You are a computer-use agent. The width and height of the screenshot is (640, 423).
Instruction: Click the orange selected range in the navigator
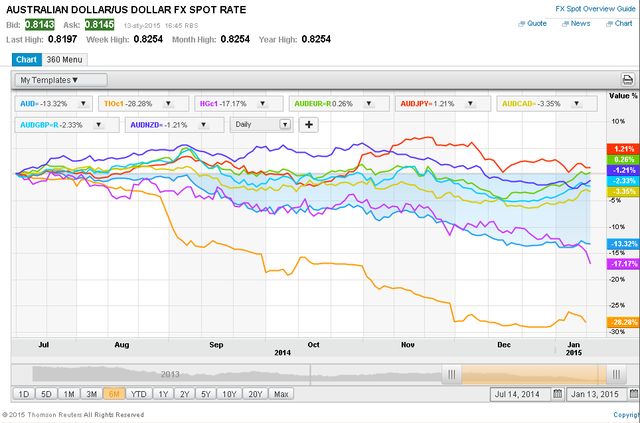(533, 374)
